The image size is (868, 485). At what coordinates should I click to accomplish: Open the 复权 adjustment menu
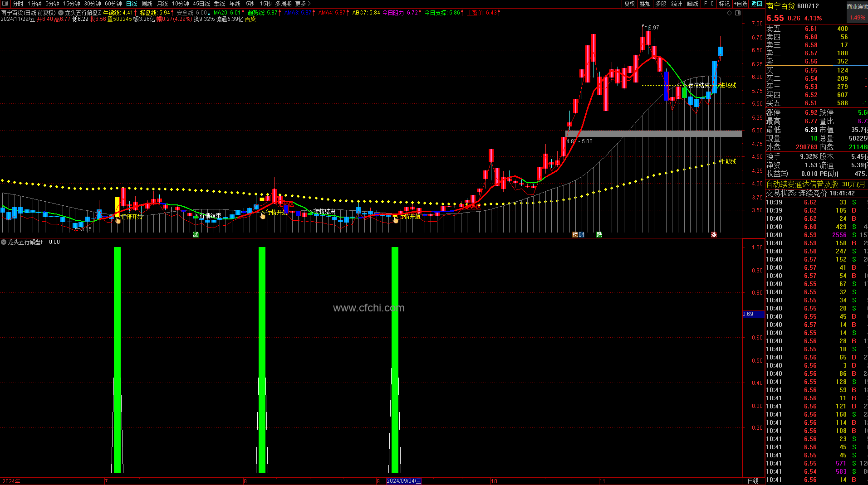tap(630, 4)
